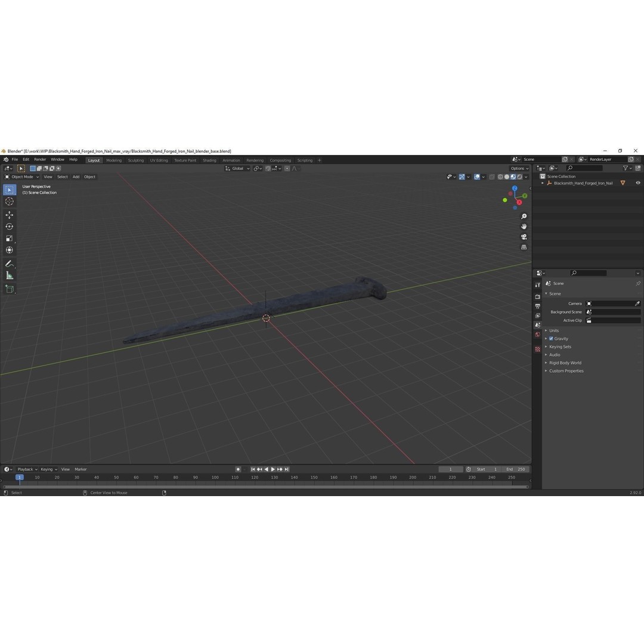Switch to the Sculpting workspace tab
Screen dimensions: 644x644
pos(135,160)
